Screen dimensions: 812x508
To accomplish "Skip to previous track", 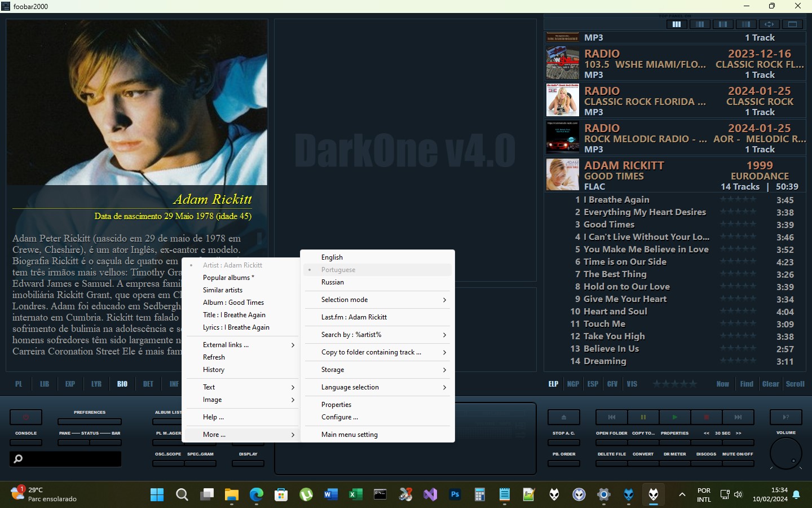I will pos(612,417).
